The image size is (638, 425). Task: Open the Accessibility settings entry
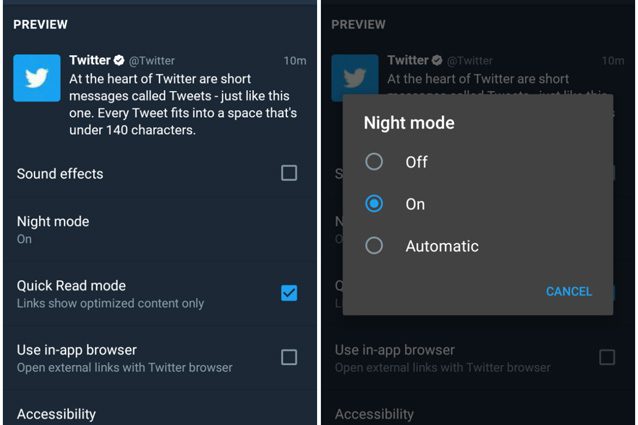(57, 414)
